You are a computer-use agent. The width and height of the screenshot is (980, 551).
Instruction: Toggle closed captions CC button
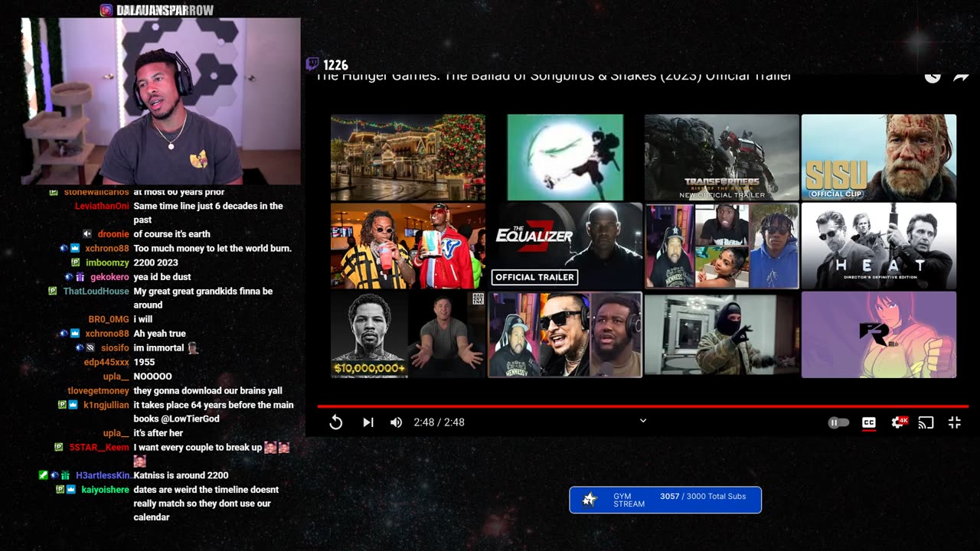point(869,422)
